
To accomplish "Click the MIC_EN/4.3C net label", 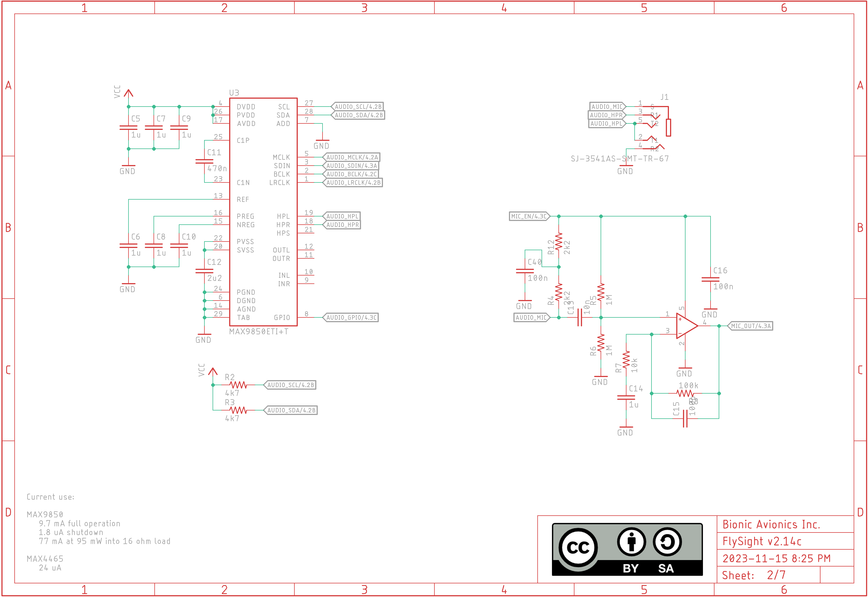I will [x=529, y=216].
